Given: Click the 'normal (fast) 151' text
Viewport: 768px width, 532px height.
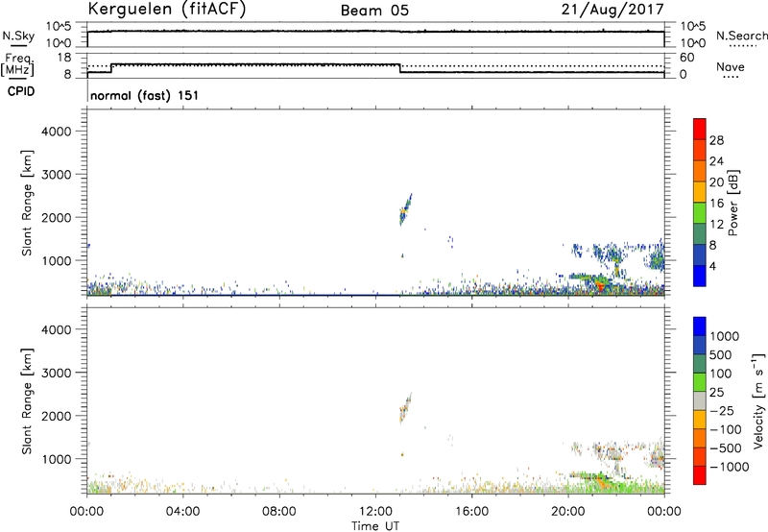Looking at the screenshot, I should point(145,95).
